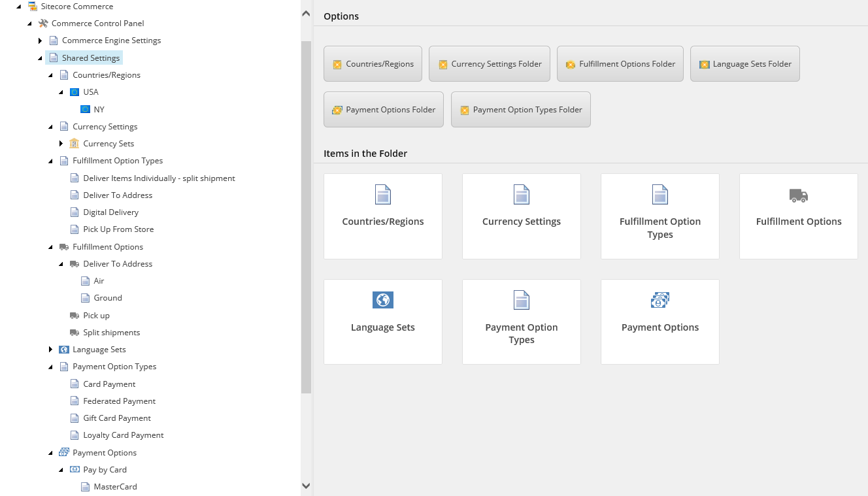Click the Currency Sets bank icon

(x=75, y=144)
